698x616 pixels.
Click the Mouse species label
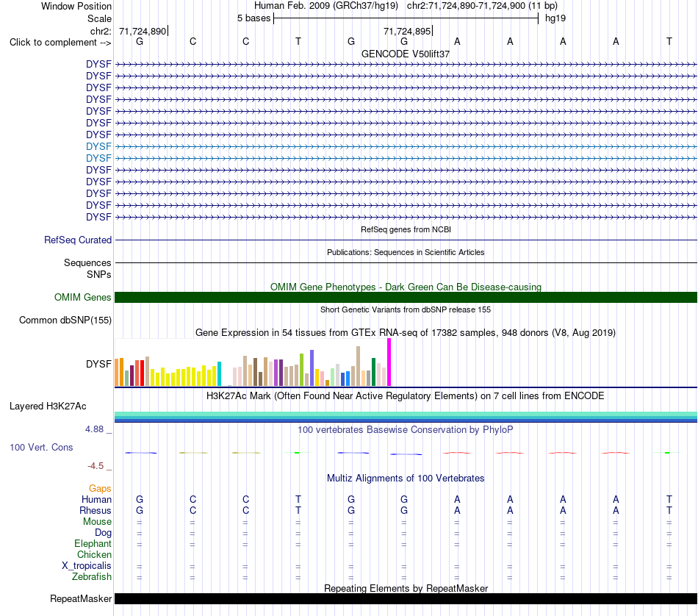point(97,522)
